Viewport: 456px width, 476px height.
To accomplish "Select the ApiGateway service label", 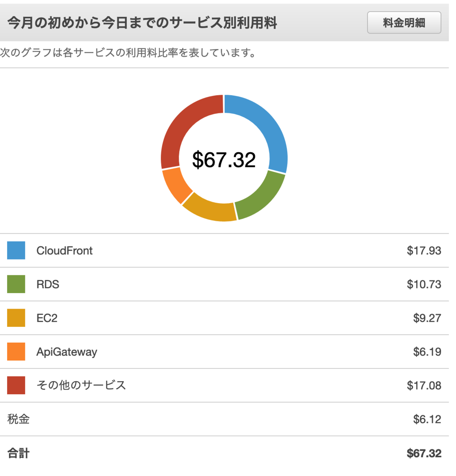I will [x=67, y=352].
